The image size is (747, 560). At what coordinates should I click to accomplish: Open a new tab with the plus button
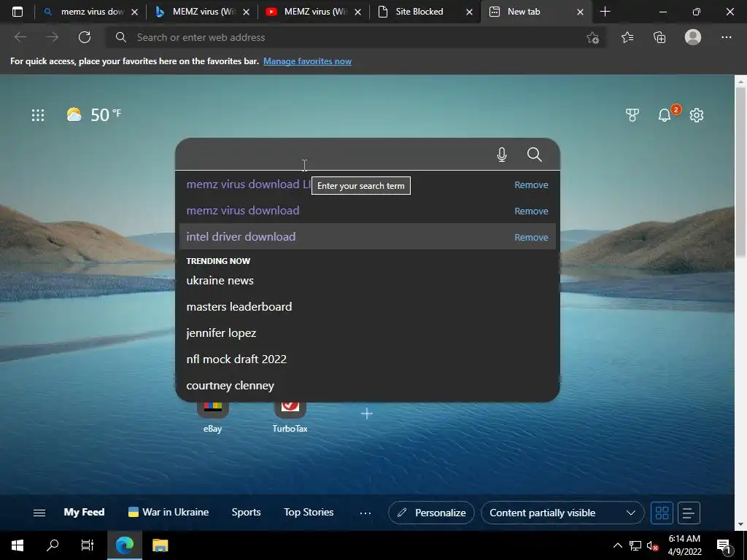(x=605, y=12)
